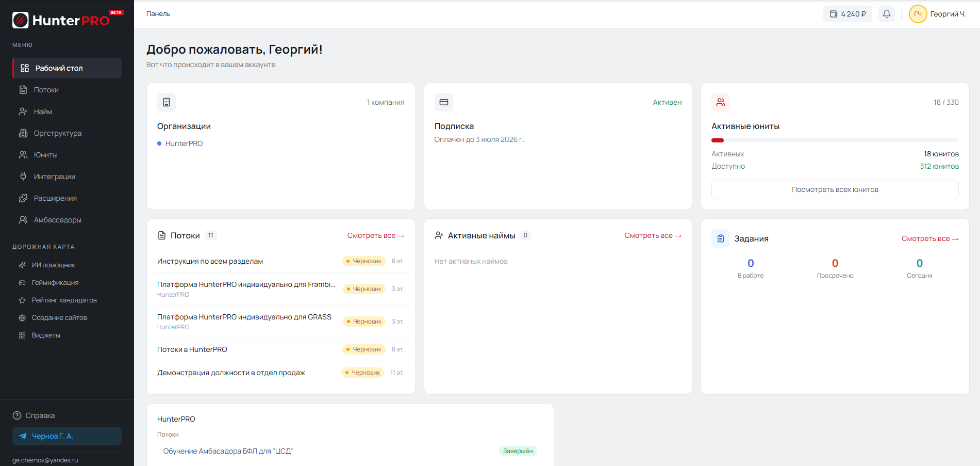980x466 pixels.
Task: Click the Найм add-user icon
Action: [23, 111]
